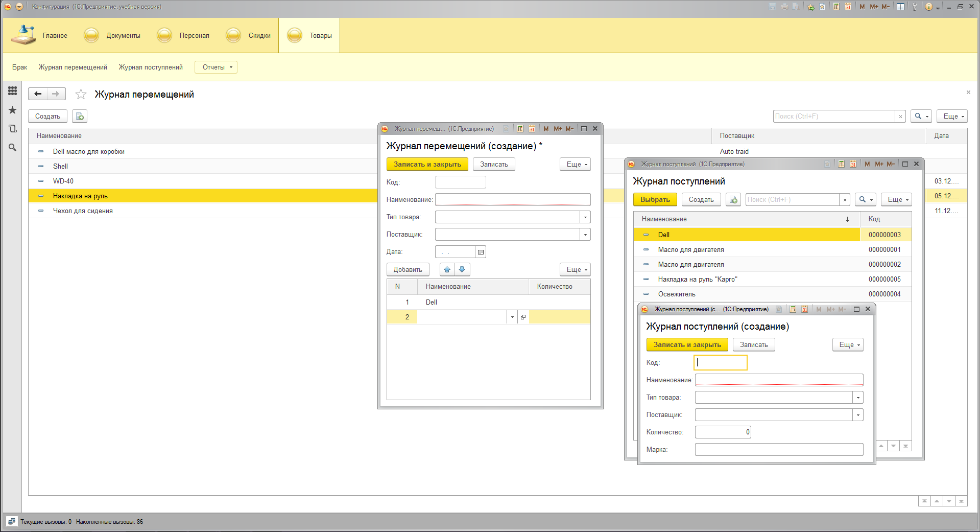Viewport: 980px width, 532px height.
Task: Open Еще menu in Журнал поступлений selection window
Action: click(x=896, y=200)
